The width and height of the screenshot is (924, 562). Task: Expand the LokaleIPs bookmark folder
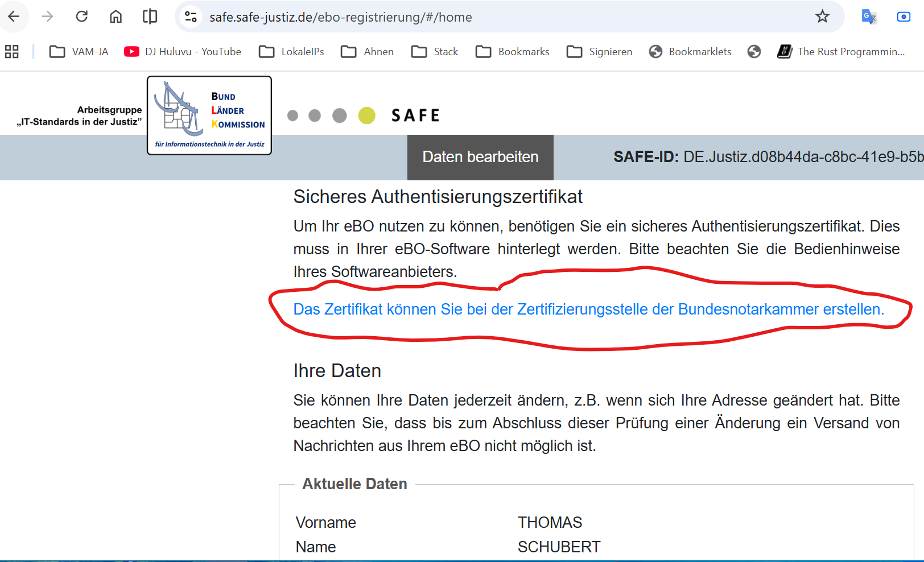tap(291, 52)
